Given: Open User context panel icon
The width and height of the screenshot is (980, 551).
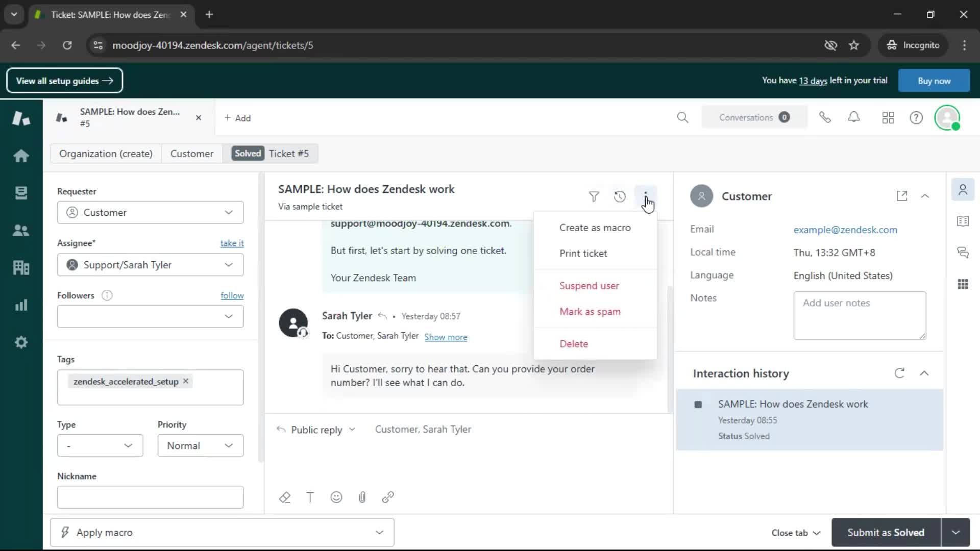Looking at the screenshot, I should tap(963, 190).
